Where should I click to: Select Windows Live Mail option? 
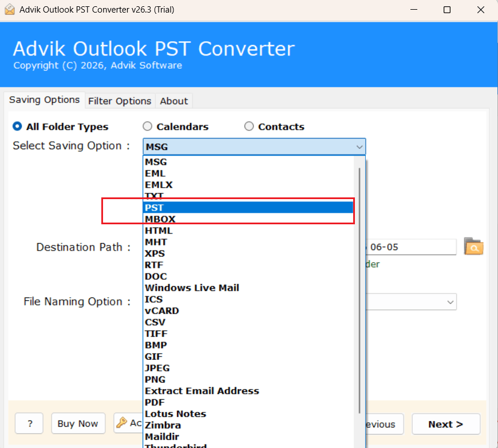[x=248, y=288]
